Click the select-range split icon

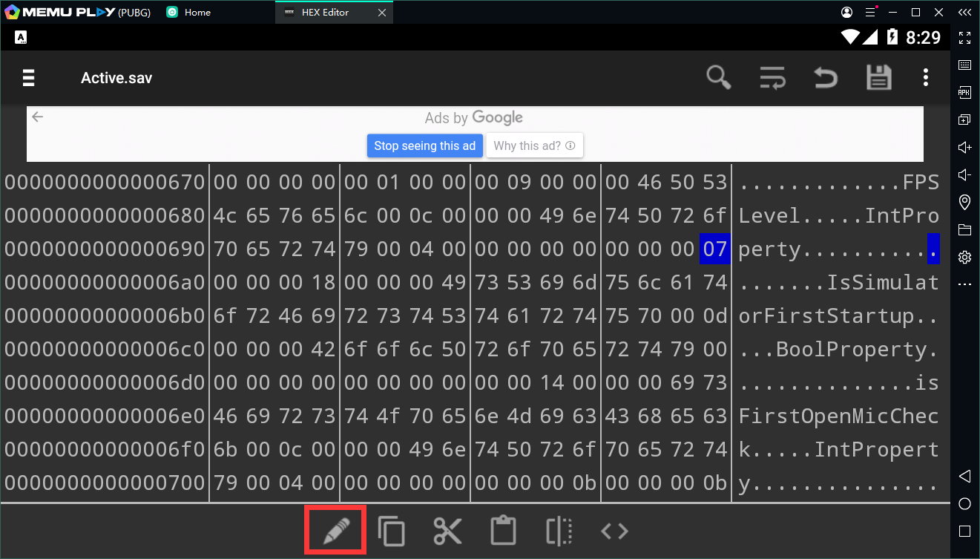pos(559,531)
